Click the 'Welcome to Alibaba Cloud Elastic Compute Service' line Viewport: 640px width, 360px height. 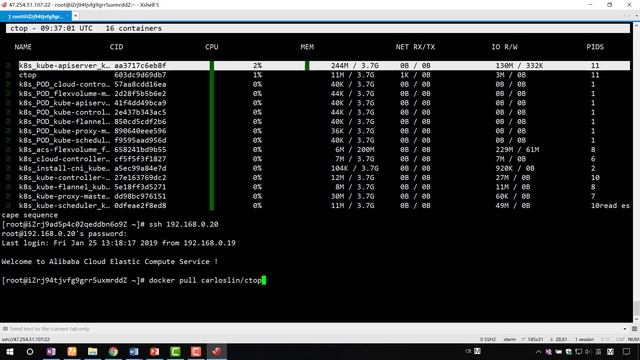pyautogui.click(x=109, y=262)
